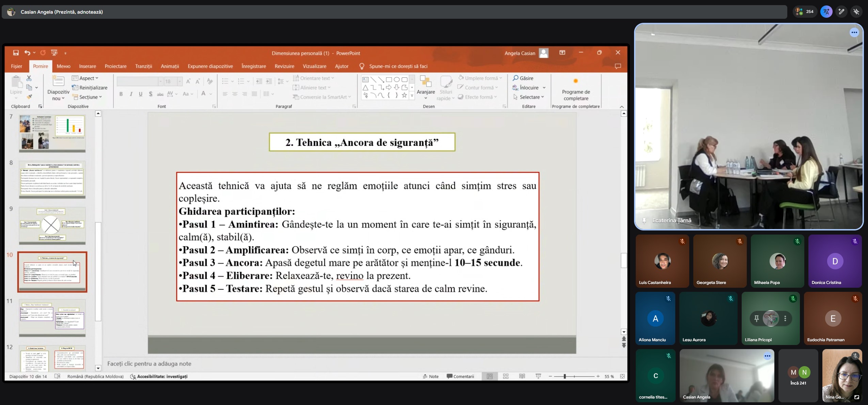Toggle the Comentarii pane

click(460, 376)
